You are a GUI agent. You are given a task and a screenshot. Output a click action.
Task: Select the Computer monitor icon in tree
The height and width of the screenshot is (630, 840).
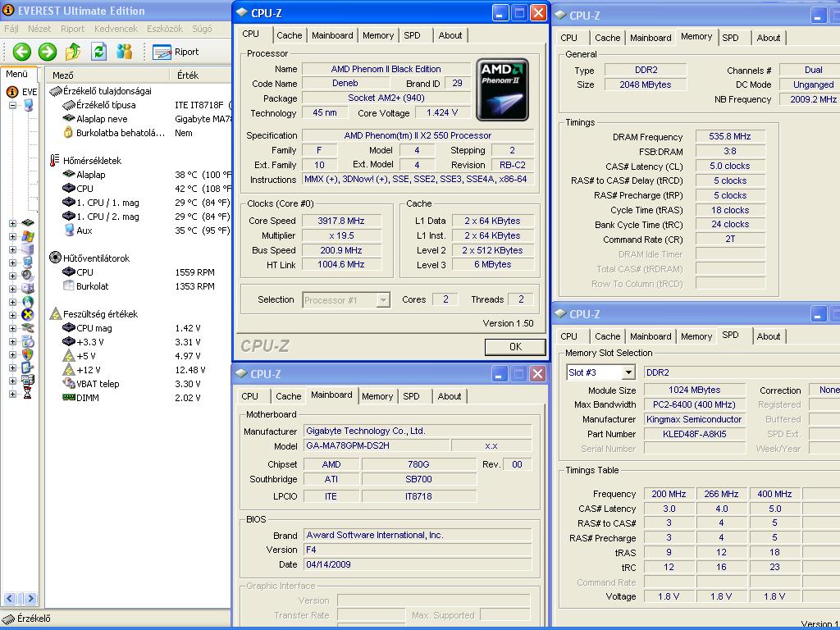[x=28, y=105]
